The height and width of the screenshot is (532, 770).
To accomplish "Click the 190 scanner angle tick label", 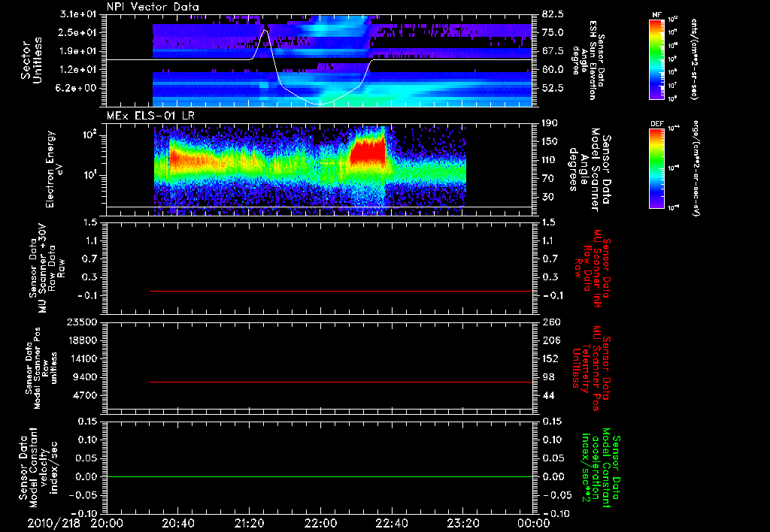I will [551, 123].
